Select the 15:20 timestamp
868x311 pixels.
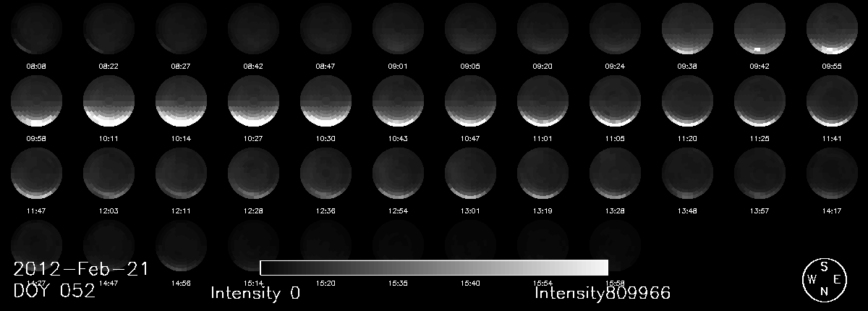pyautogui.click(x=325, y=282)
